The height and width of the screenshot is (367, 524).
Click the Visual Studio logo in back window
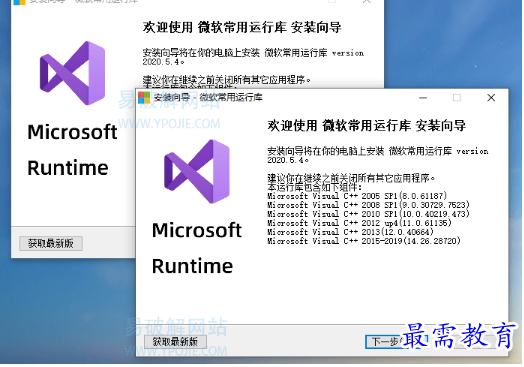point(73,73)
